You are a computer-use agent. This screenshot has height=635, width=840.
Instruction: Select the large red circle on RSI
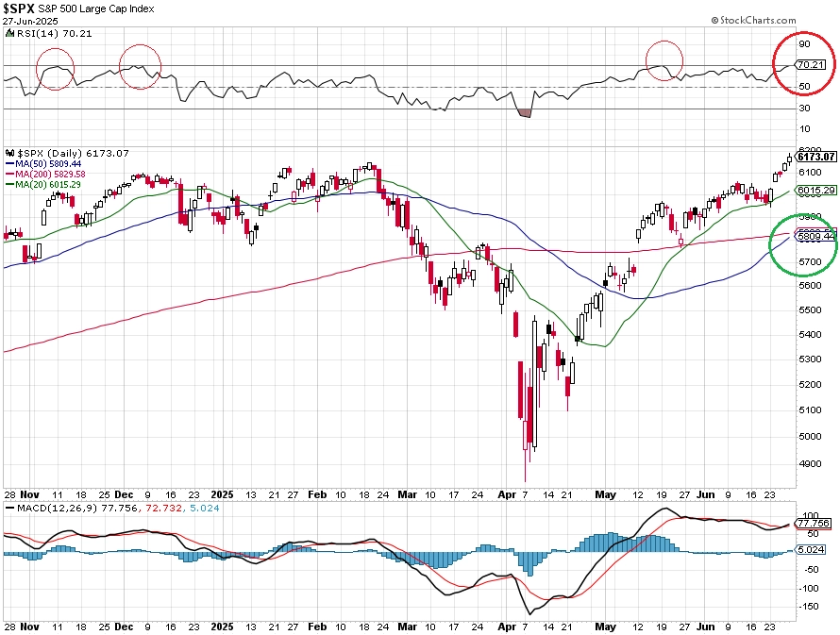pyautogui.click(x=803, y=63)
